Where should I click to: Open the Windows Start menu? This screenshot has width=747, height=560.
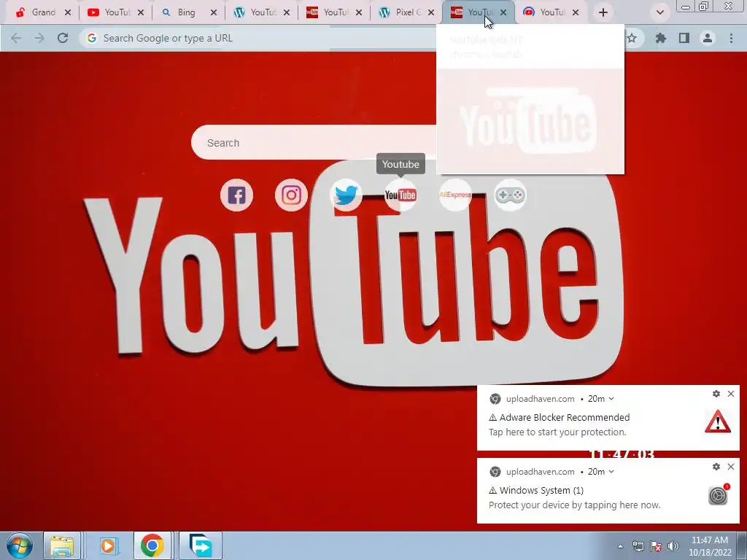tap(19, 545)
